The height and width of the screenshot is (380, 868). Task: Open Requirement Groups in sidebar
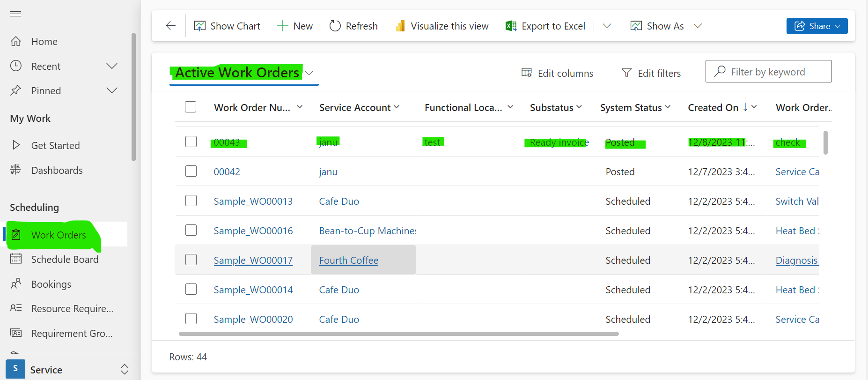click(72, 333)
